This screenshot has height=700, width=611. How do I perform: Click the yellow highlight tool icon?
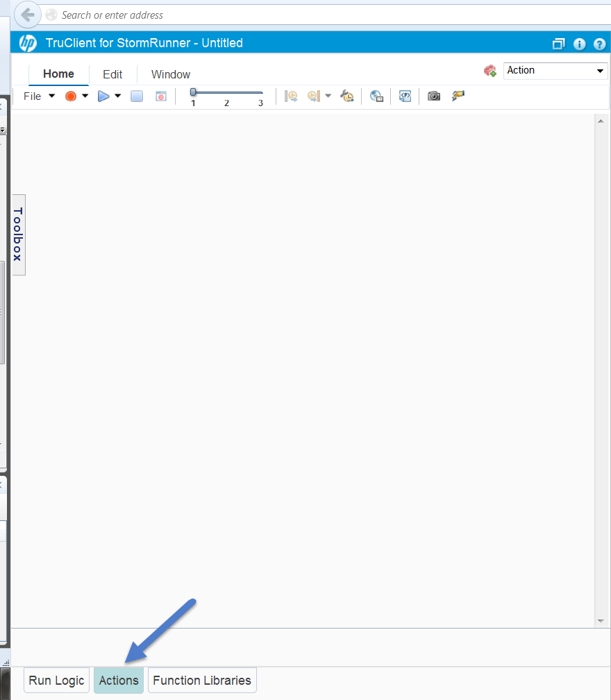click(458, 96)
